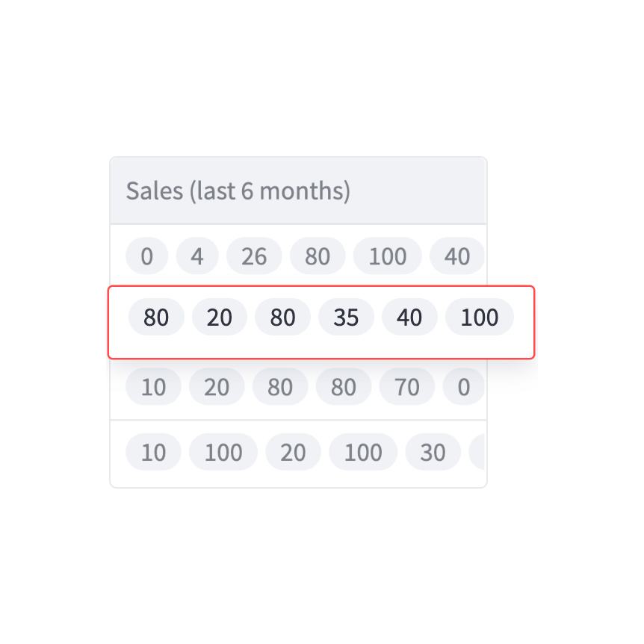This screenshot has height=644, width=644.
Task: Click the 0 pill in top row
Action: 146,257
